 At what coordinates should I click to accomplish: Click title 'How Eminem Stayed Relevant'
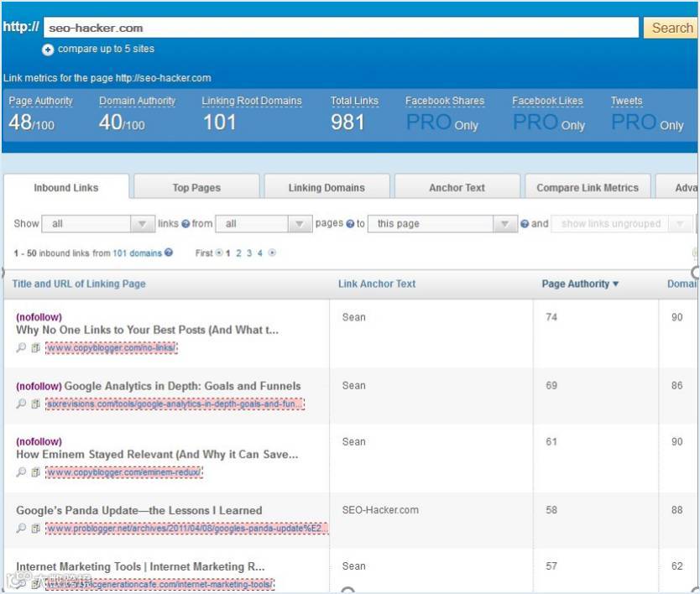157,455
